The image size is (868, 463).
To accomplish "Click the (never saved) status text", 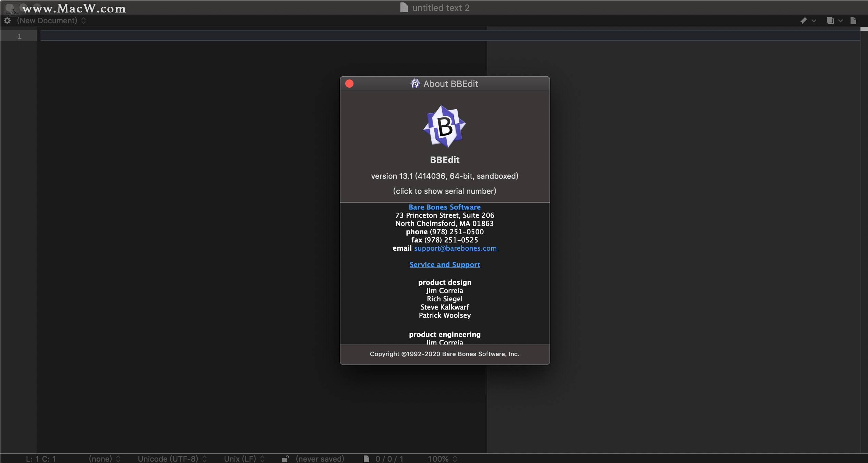I will pos(320,459).
